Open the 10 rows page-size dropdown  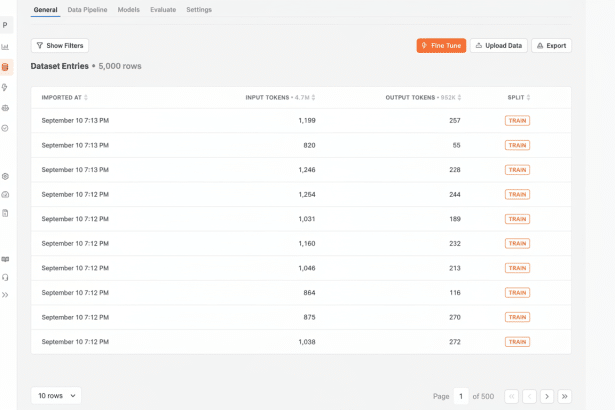click(56, 395)
